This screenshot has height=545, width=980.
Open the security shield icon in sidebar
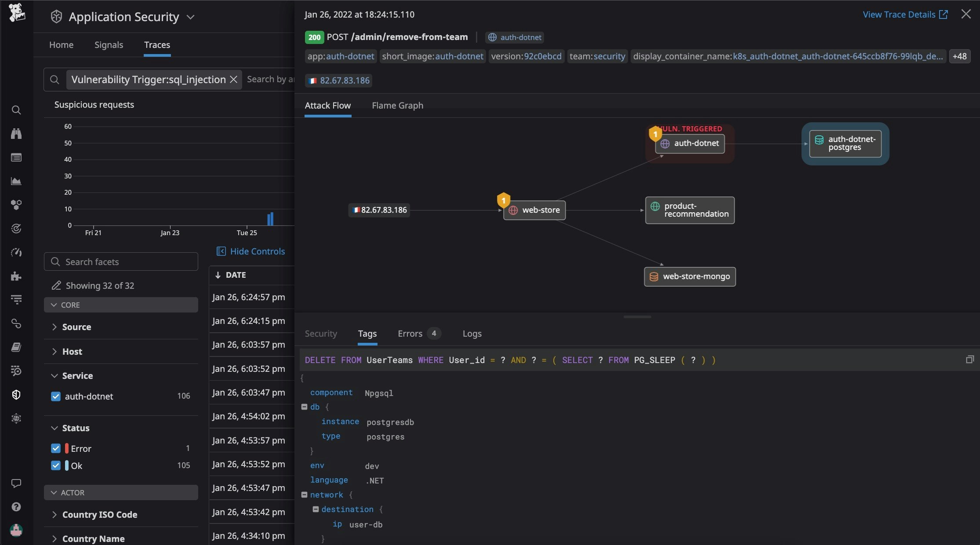(16, 395)
